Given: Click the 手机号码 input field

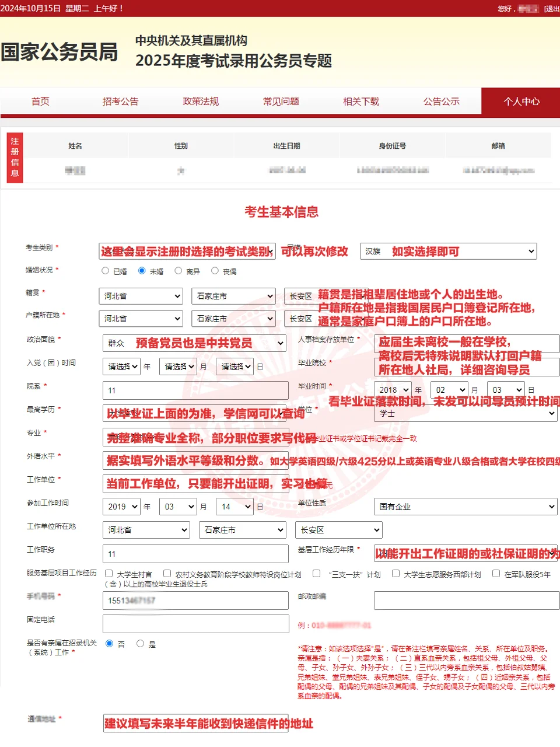Looking at the screenshot, I should [195, 601].
